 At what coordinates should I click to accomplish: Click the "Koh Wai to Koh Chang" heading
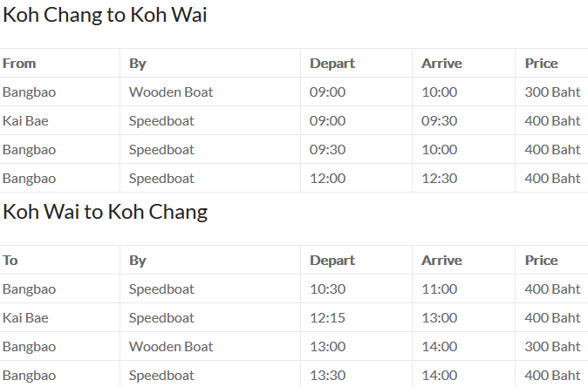[105, 212]
